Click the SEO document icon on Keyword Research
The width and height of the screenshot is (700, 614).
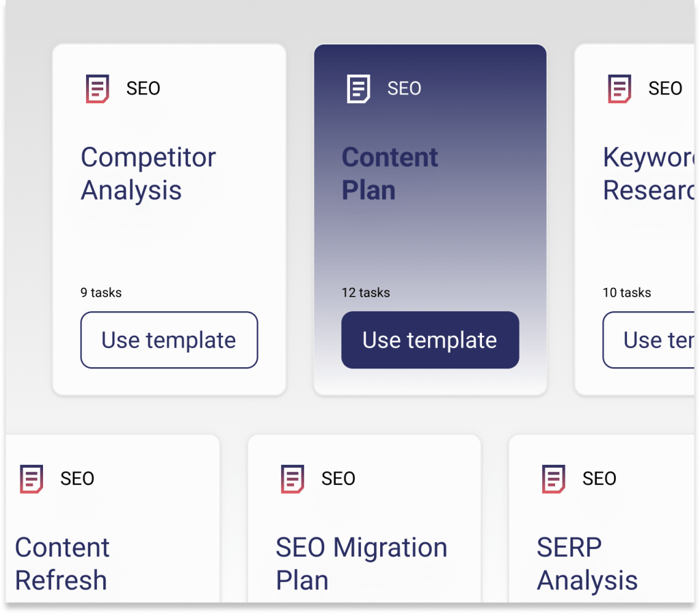(x=619, y=88)
